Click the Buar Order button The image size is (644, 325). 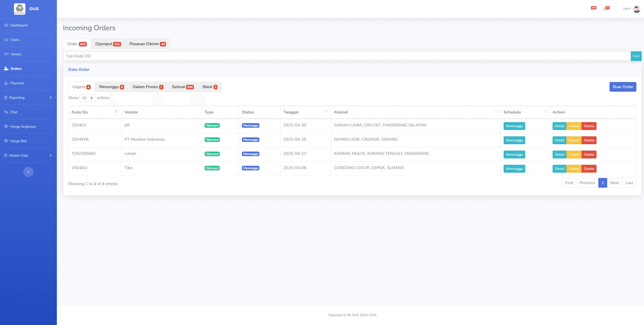(x=623, y=87)
